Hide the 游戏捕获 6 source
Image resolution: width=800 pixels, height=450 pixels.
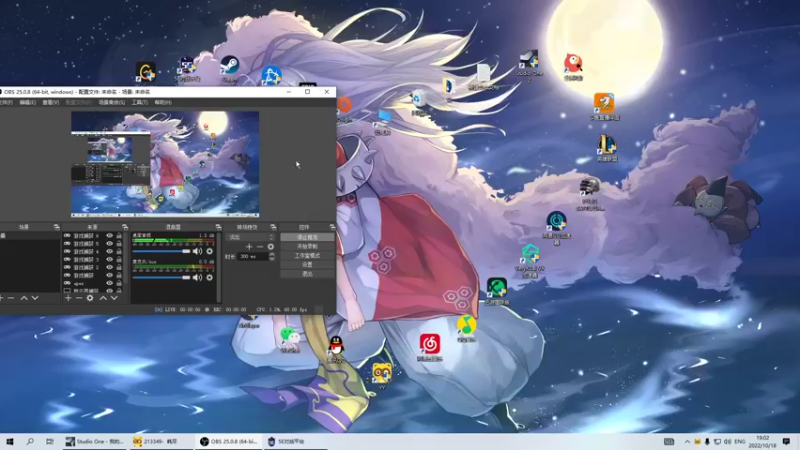tap(109, 236)
